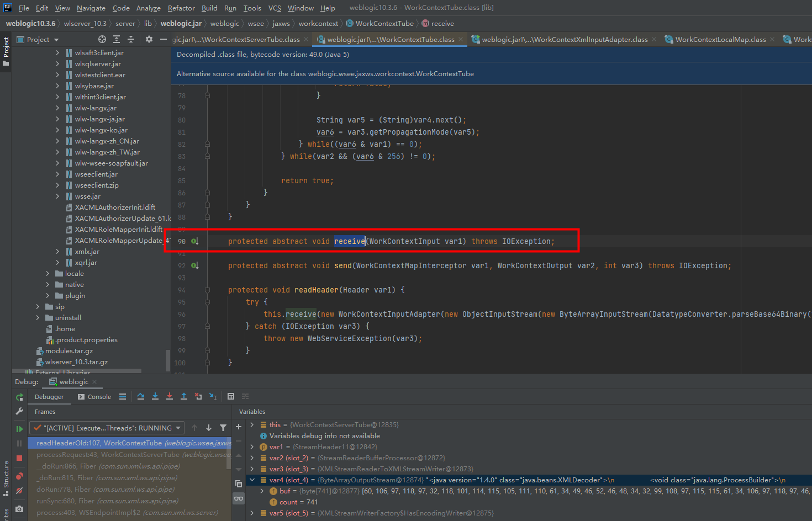The image size is (812, 521).
Task: Click wlserver_10.3 breadcrumb
Action: [85, 24]
